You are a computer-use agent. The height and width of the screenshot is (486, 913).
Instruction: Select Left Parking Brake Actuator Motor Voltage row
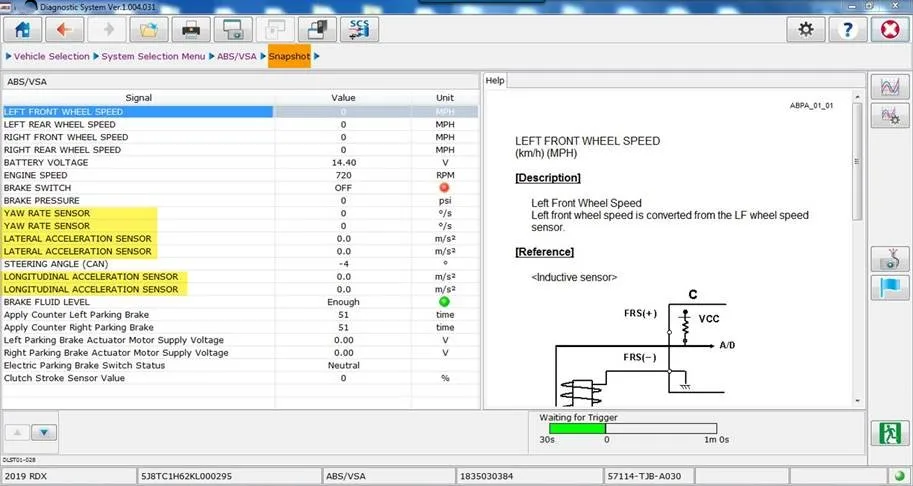pos(240,340)
